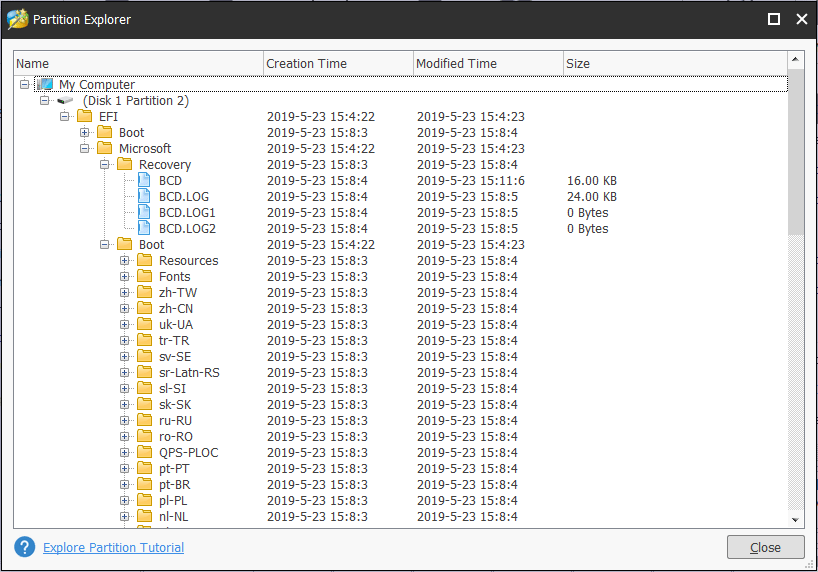Image resolution: width=818 pixels, height=572 pixels.
Task: Click the zh-TW folder icon
Action: click(x=145, y=292)
